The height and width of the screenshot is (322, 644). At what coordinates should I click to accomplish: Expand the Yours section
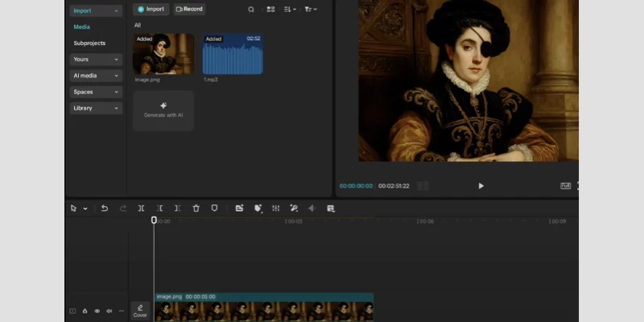pyautogui.click(x=96, y=59)
